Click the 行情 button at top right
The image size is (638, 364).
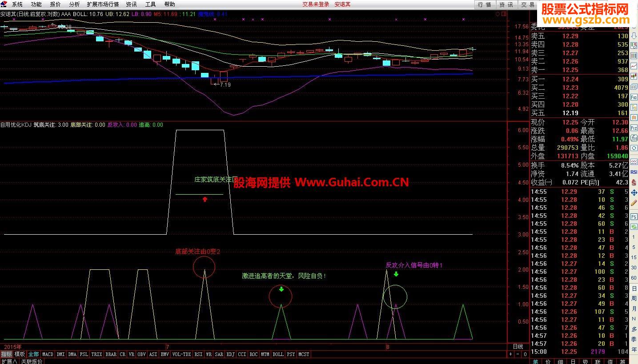[x=485, y=4]
